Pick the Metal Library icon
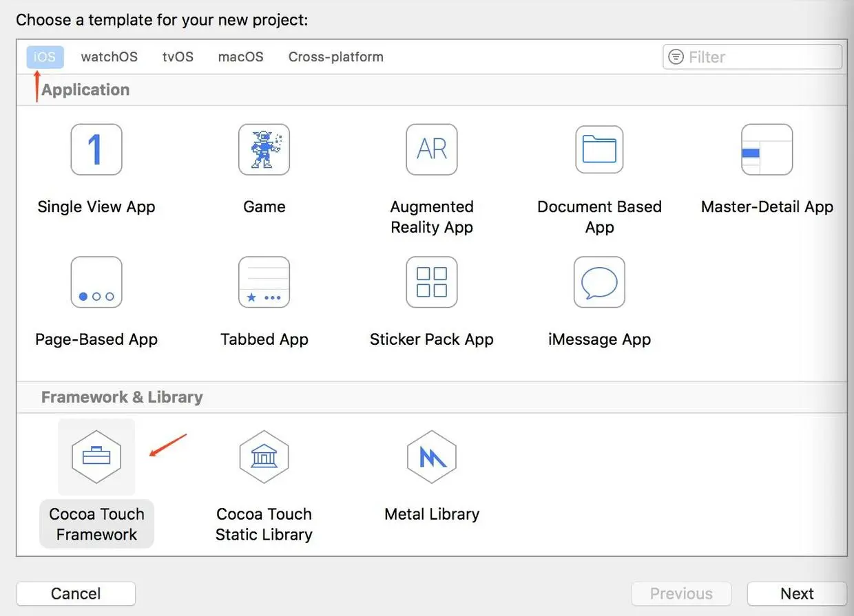The width and height of the screenshot is (854, 616). 432,456
